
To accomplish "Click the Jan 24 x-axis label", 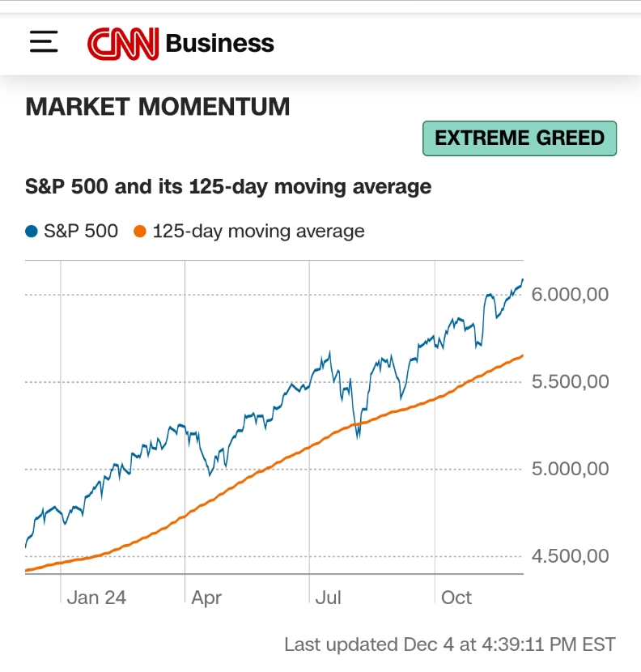I will point(96,598).
